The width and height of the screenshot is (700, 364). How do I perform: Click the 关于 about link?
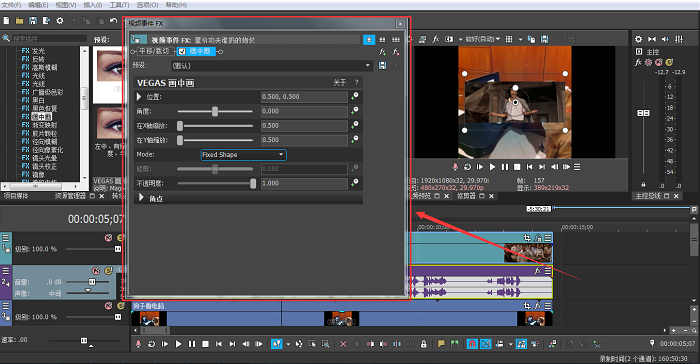(x=339, y=83)
